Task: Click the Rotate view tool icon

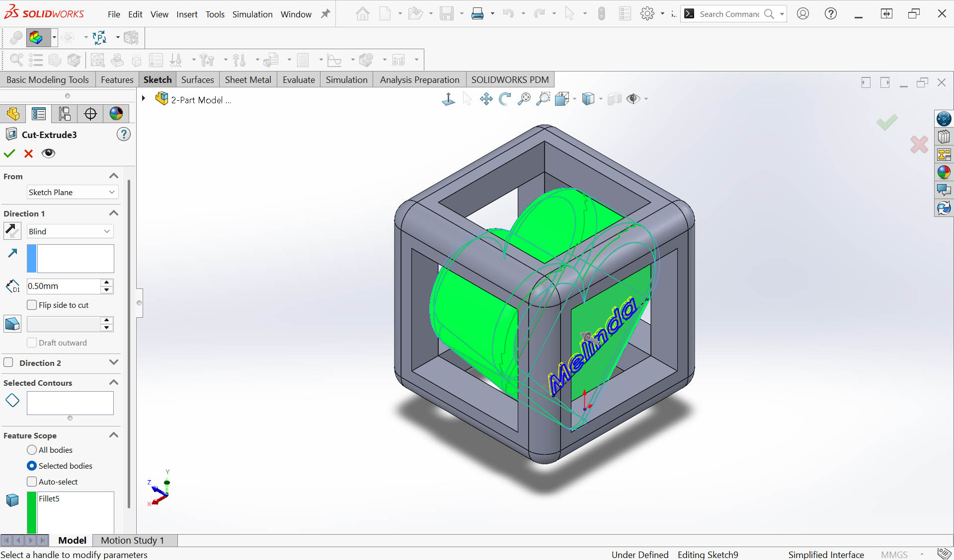Action: [505, 99]
